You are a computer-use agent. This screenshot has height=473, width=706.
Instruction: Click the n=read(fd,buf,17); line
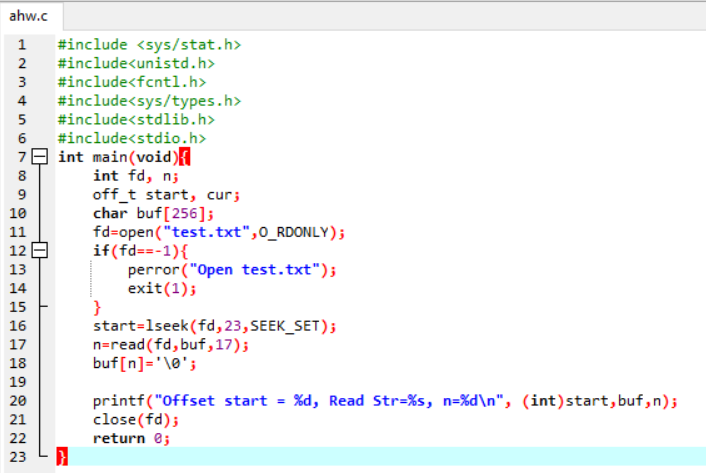pyautogui.click(x=171, y=345)
